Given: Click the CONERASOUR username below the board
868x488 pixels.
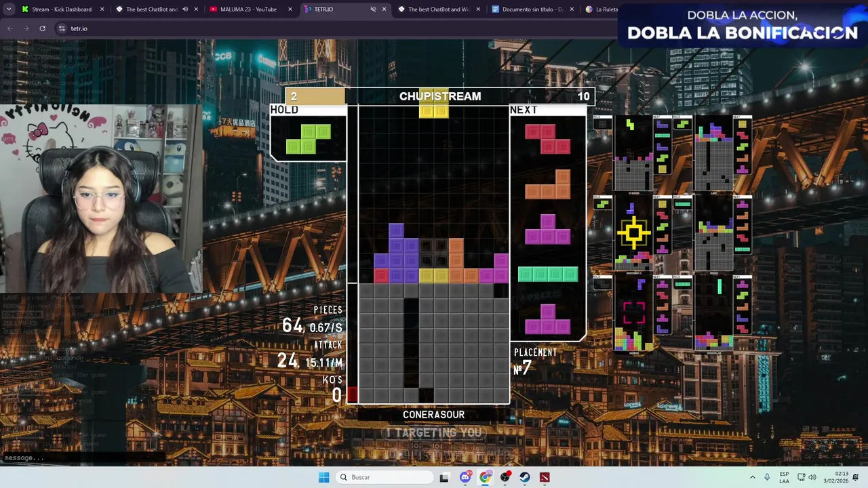Looking at the screenshot, I should coord(433,415).
